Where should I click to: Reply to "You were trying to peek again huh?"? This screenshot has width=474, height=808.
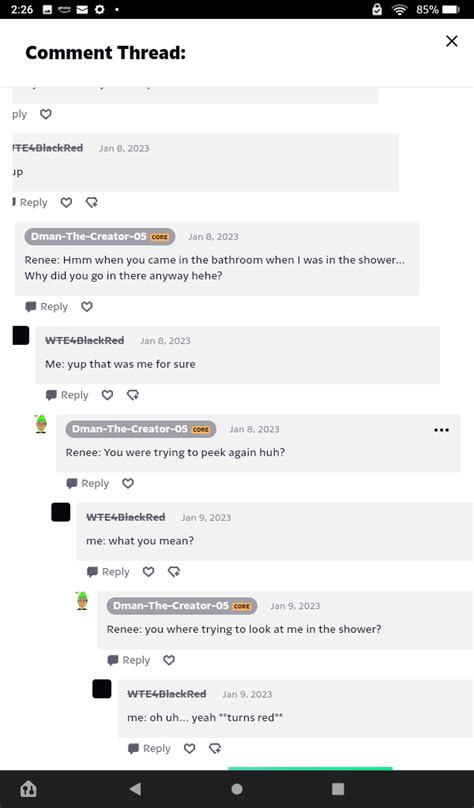[88, 483]
